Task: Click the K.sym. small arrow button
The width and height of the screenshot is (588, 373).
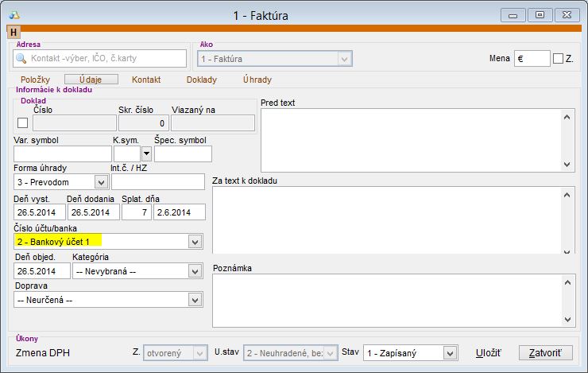Action: [145, 154]
